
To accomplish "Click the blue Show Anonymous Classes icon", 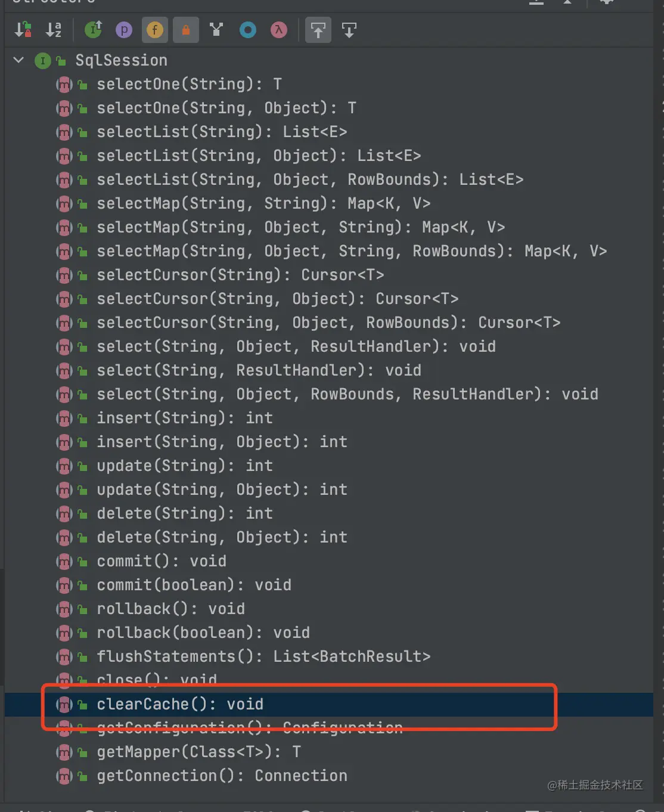I will coord(248,29).
